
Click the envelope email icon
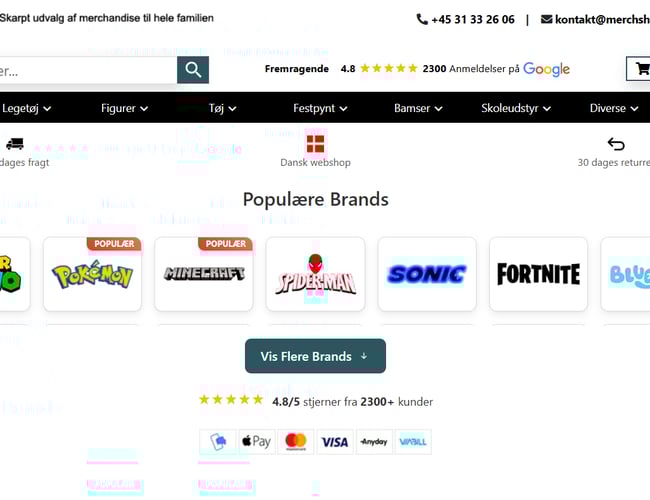coord(546,19)
